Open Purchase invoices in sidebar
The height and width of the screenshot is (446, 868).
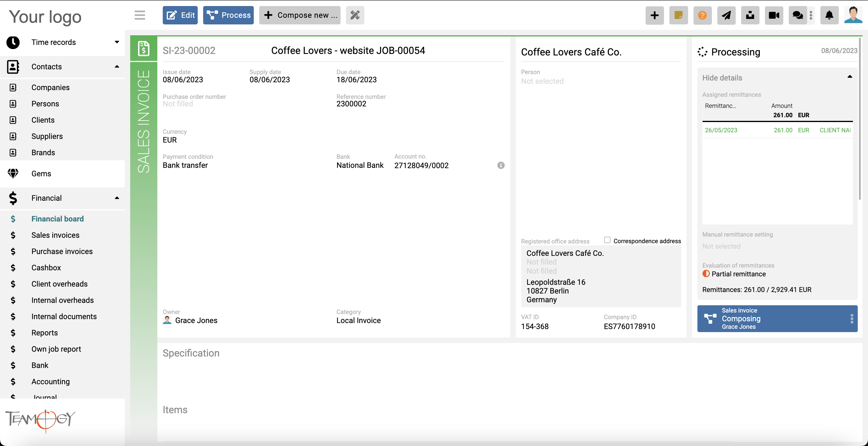(x=62, y=251)
